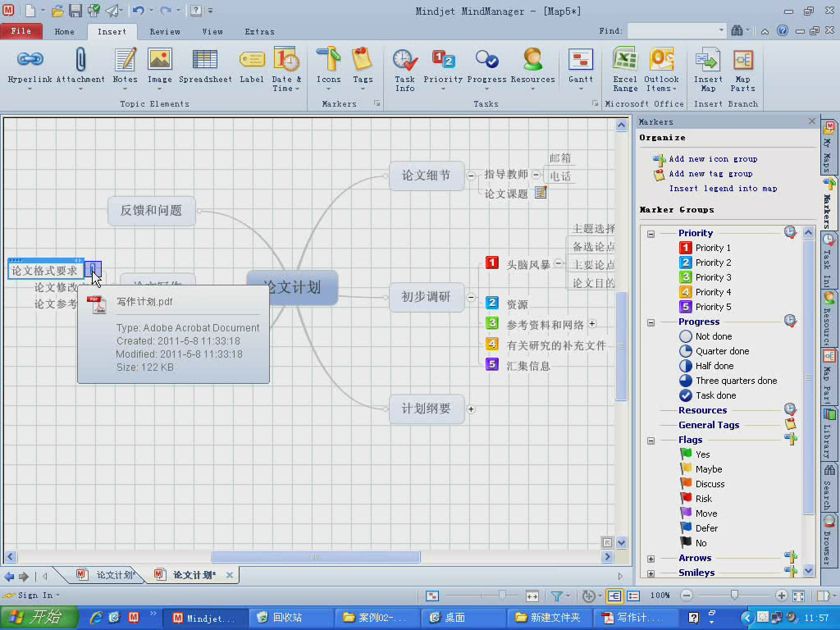Collapse the Progress marker group
The image size is (840, 630).
(651, 322)
